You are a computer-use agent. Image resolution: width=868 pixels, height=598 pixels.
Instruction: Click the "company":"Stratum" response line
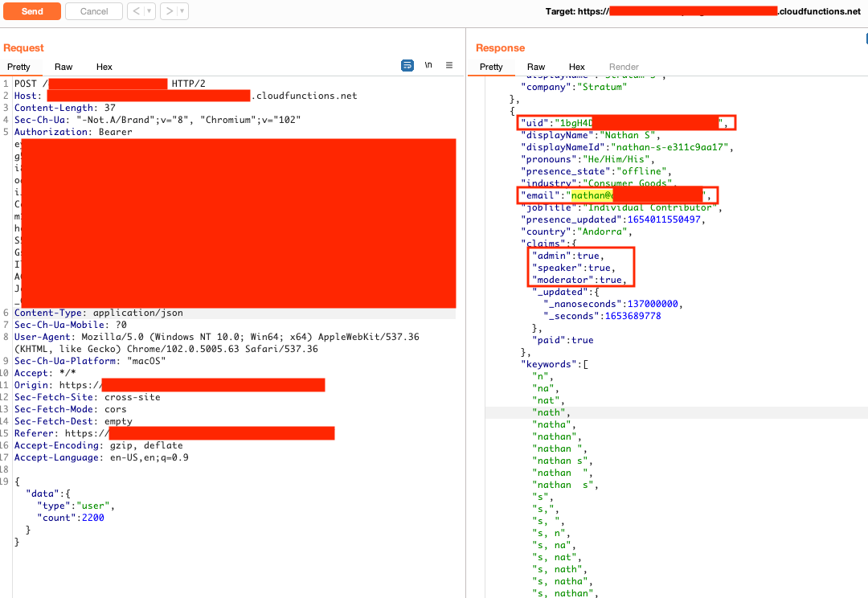pyautogui.click(x=574, y=87)
